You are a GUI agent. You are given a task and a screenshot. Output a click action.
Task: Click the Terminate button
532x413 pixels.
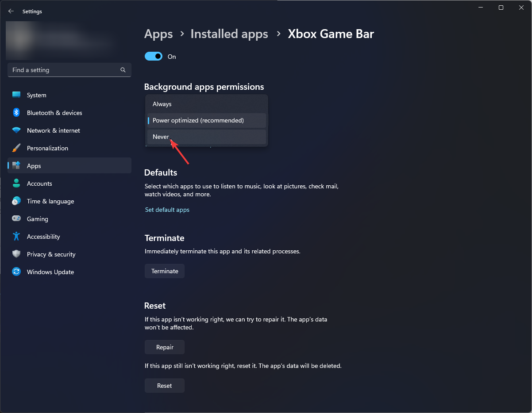click(x=165, y=271)
